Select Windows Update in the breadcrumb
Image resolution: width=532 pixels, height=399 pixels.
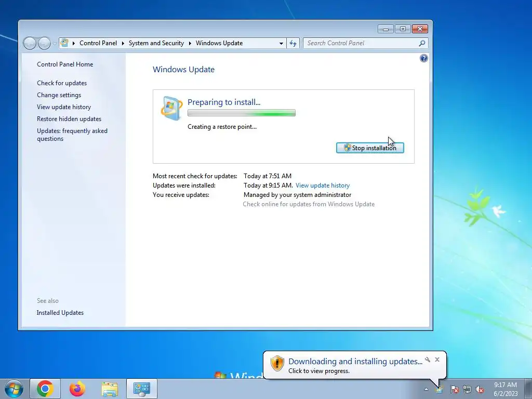tap(219, 43)
